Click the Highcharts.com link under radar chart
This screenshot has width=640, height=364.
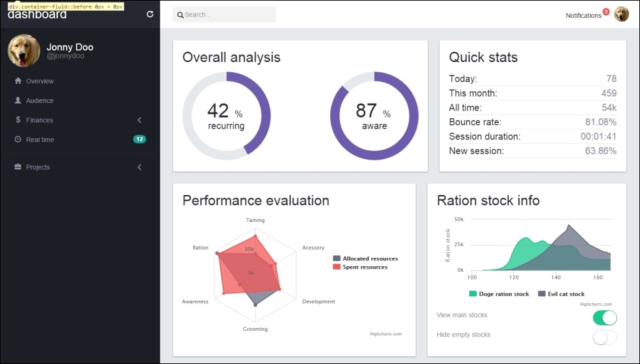(x=385, y=334)
